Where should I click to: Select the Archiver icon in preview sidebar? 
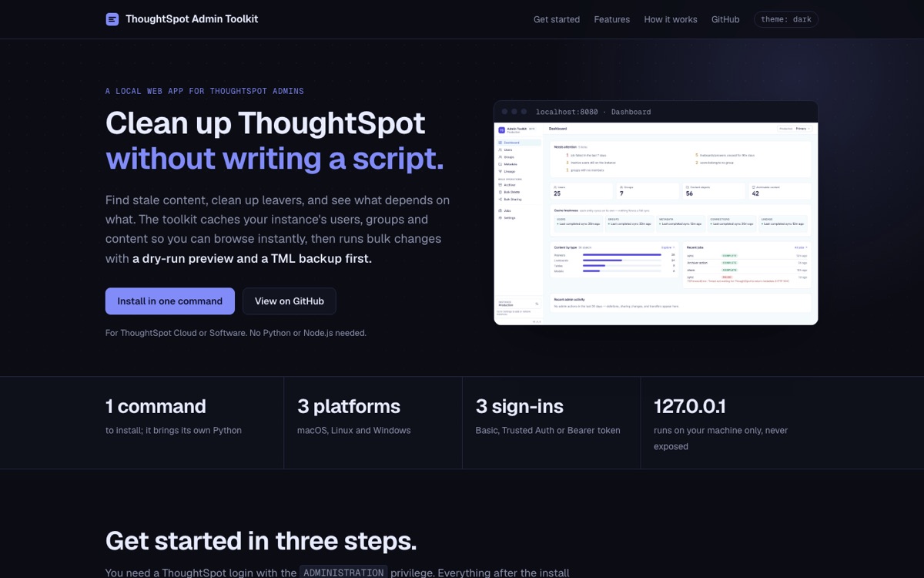pos(500,185)
